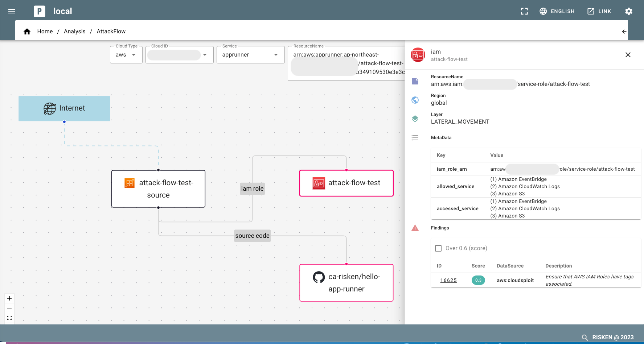Click the finding description about IAM Roles tags
This screenshot has width=644, height=344.
point(590,280)
